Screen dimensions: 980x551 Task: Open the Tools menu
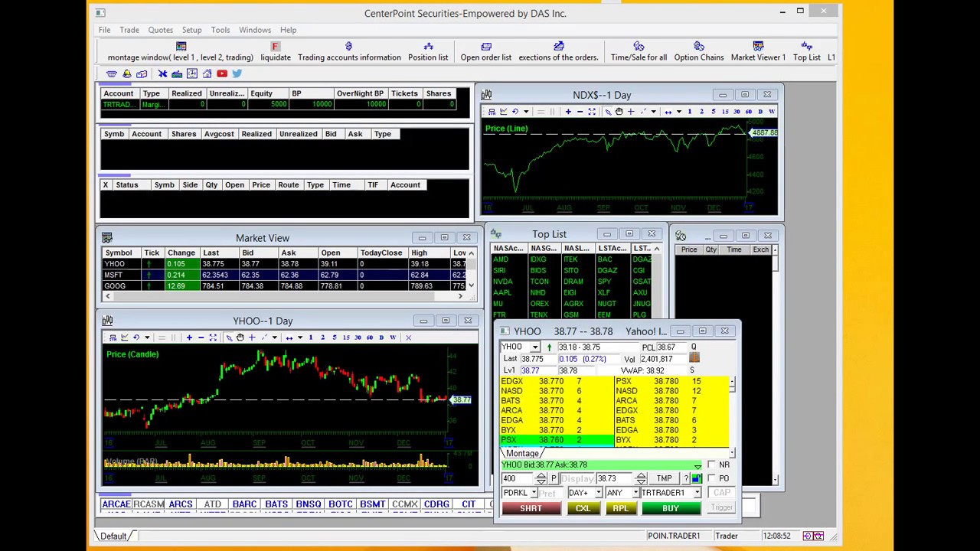pyautogui.click(x=220, y=30)
